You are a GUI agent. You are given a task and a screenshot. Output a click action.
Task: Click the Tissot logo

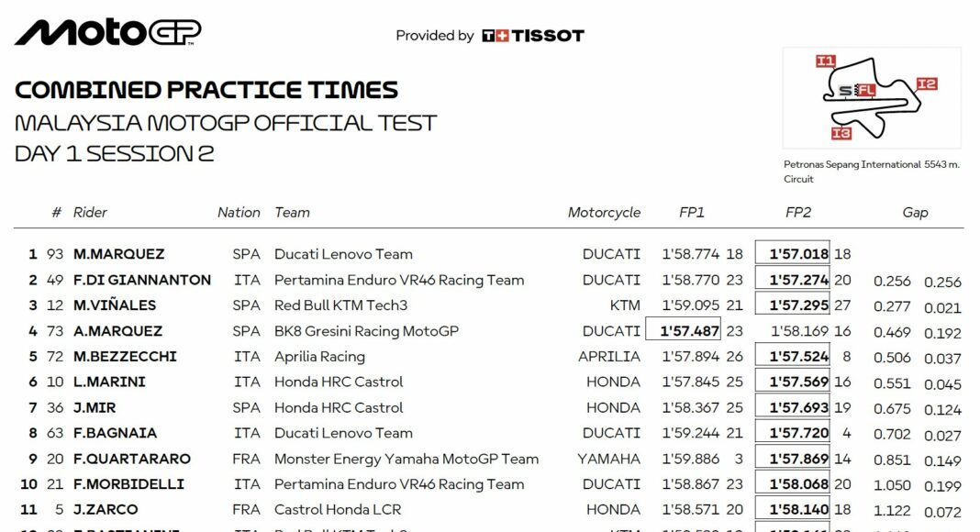(533, 36)
